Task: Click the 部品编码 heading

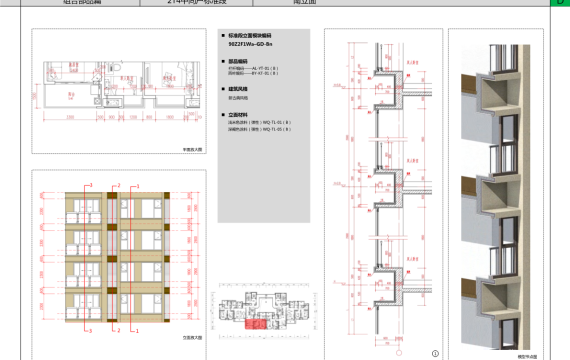Action: pos(238,61)
